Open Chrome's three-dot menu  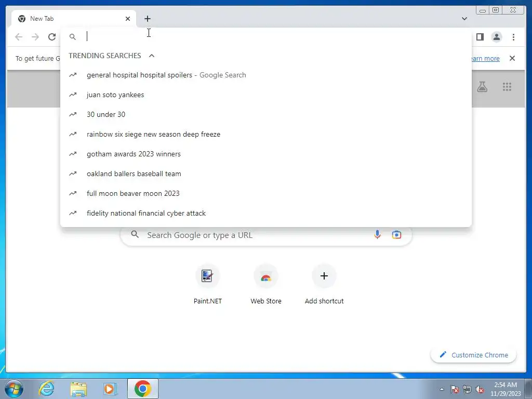click(x=513, y=37)
